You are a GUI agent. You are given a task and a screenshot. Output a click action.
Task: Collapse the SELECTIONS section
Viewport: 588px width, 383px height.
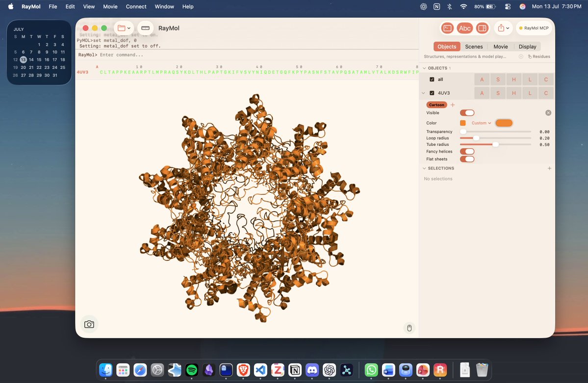(x=424, y=168)
